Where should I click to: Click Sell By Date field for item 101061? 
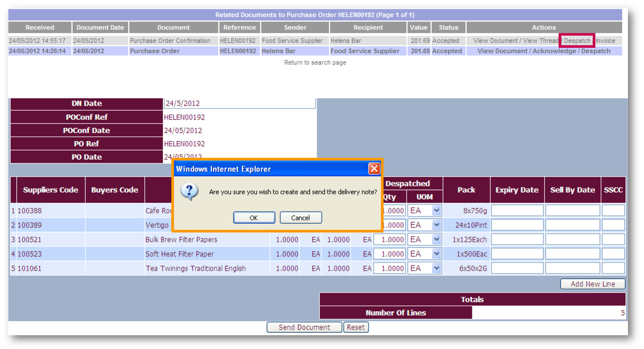573,268
